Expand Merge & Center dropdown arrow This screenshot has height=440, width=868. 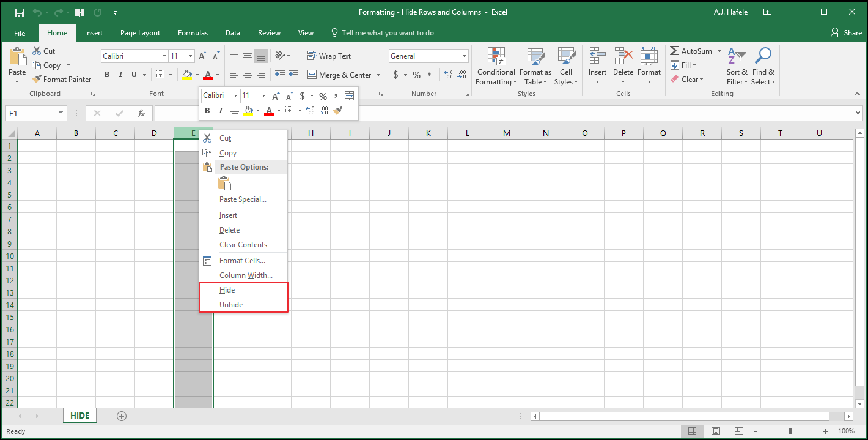tap(379, 75)
